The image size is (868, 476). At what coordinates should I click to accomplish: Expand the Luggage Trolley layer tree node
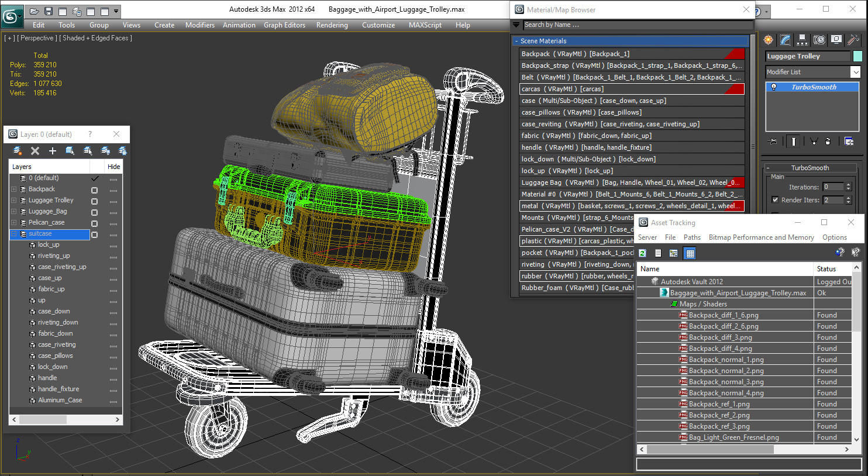tap(14, 201)
